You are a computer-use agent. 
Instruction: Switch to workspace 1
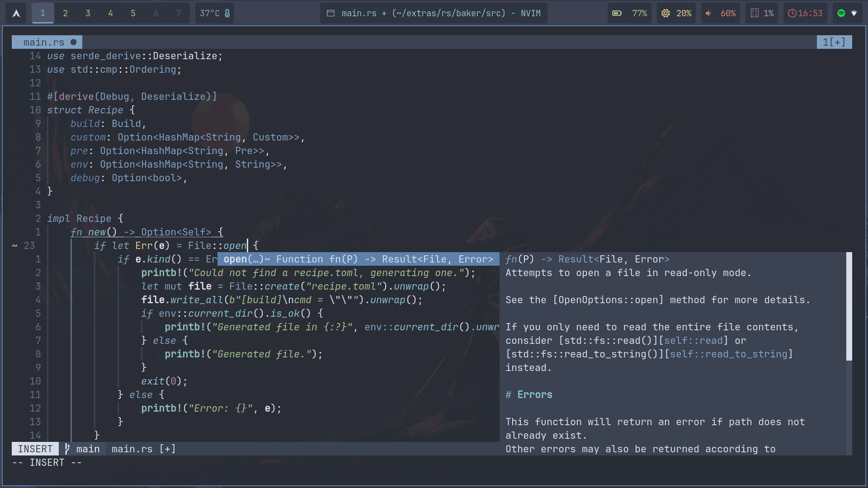point(43,13)
